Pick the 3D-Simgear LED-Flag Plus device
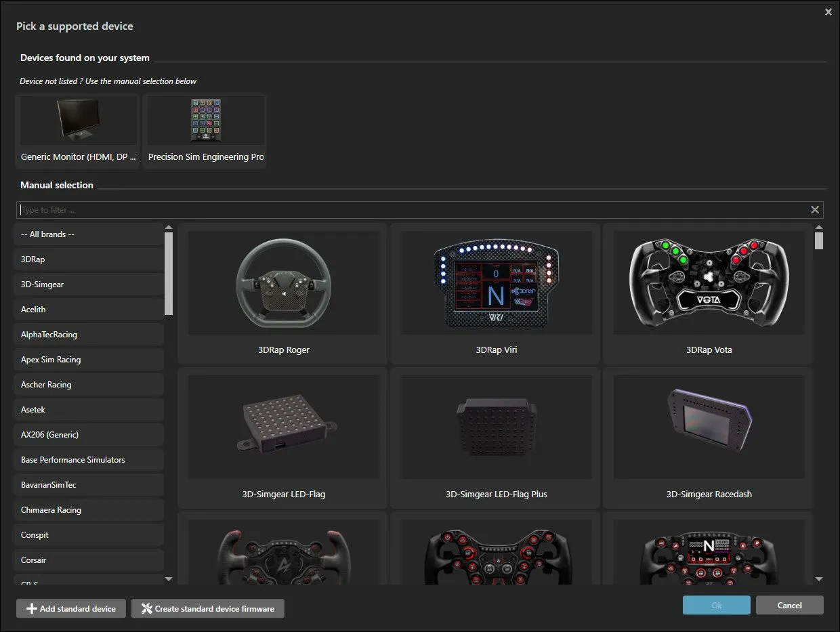This screenshot has height=632, width=840. [x=495, y=438]
